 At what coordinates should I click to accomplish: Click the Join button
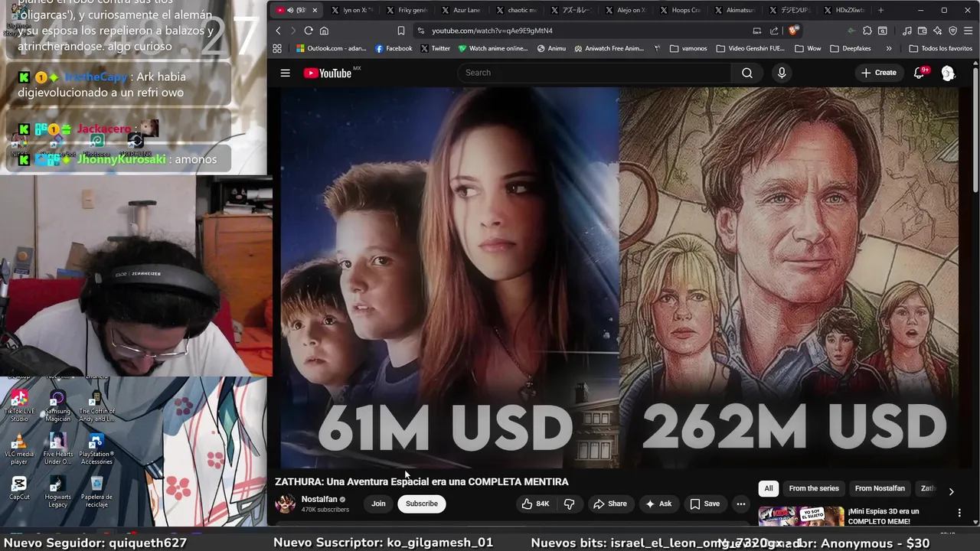point(378,504)
